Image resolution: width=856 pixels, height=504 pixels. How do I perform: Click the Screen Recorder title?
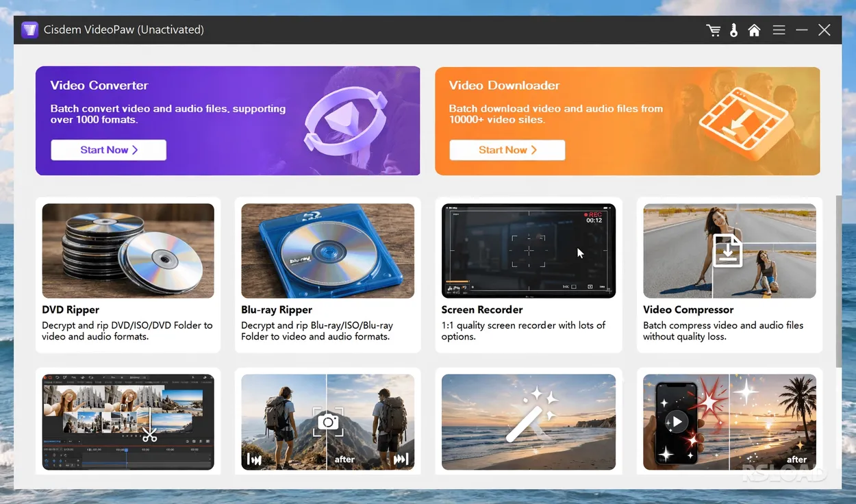click(482, 310)
